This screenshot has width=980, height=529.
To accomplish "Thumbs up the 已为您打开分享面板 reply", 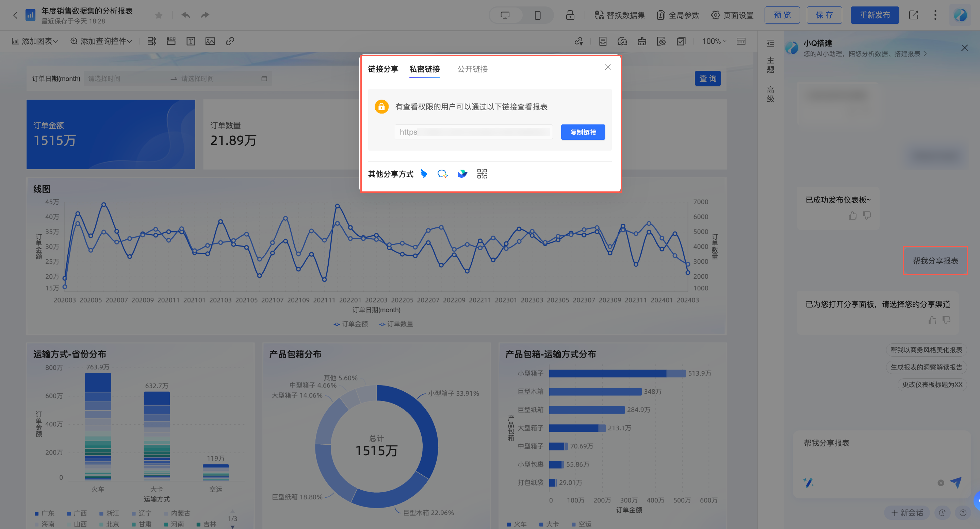I will pos(932,320).
